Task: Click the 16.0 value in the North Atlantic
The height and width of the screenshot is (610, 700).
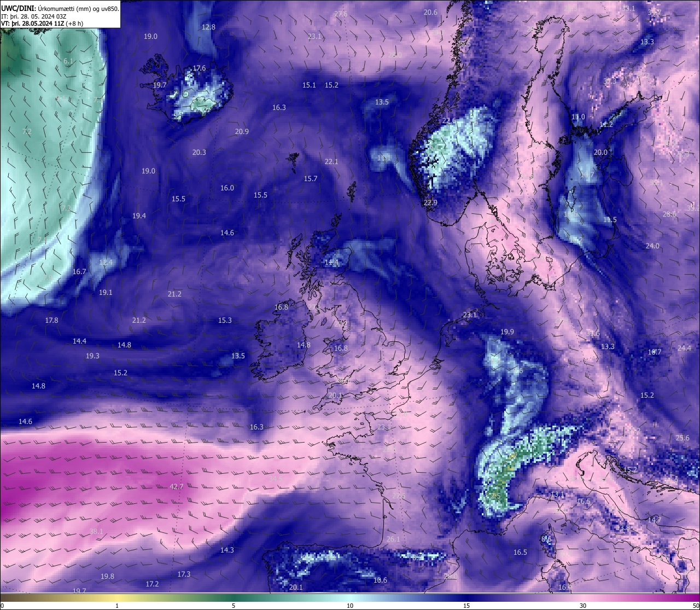Action: tap(227, 188)
